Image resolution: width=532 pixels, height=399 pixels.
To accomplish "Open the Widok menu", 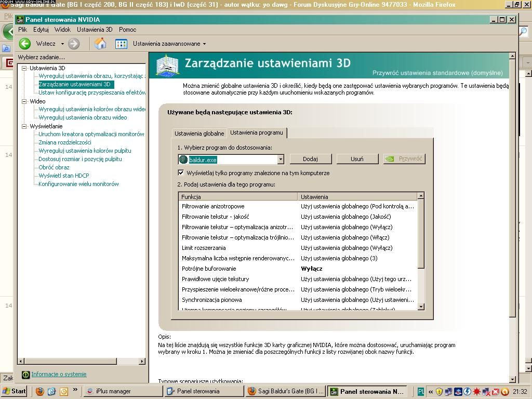I will pyautogui.click(x=63, y=30).
